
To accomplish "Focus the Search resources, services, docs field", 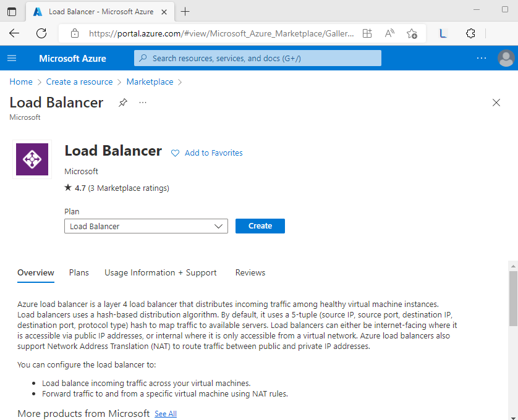I will point(258,58).
